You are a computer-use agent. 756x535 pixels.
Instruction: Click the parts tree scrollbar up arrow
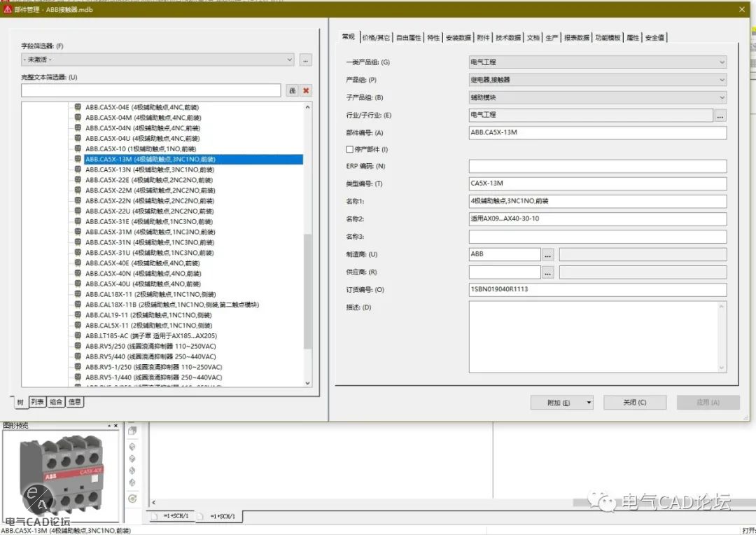coord(307,107)
